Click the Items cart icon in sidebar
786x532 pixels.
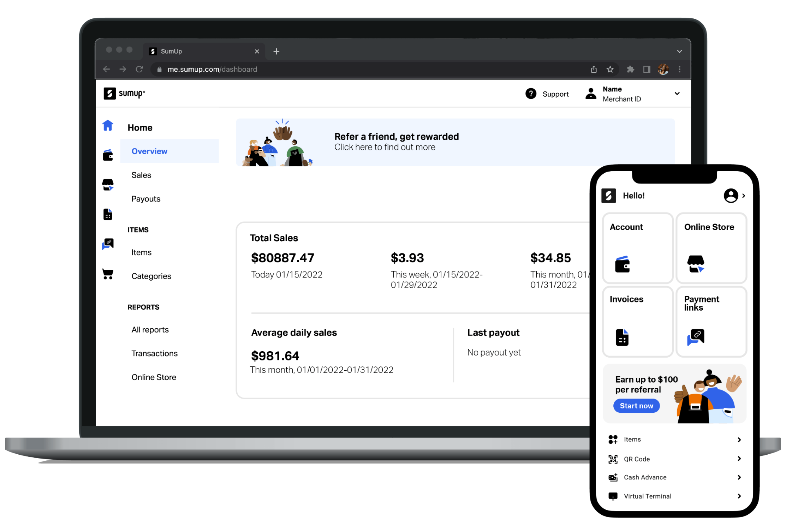[x=107, y=275]
